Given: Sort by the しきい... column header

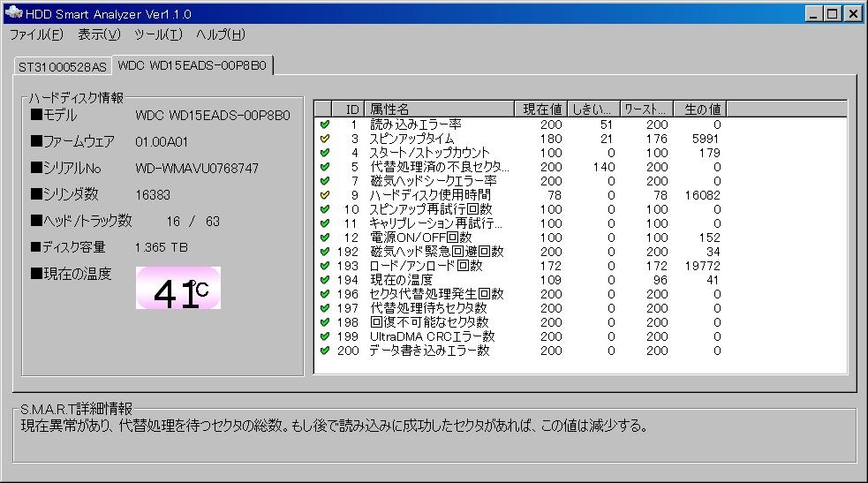Looking at the screenshot, I should tap(593, 109).
